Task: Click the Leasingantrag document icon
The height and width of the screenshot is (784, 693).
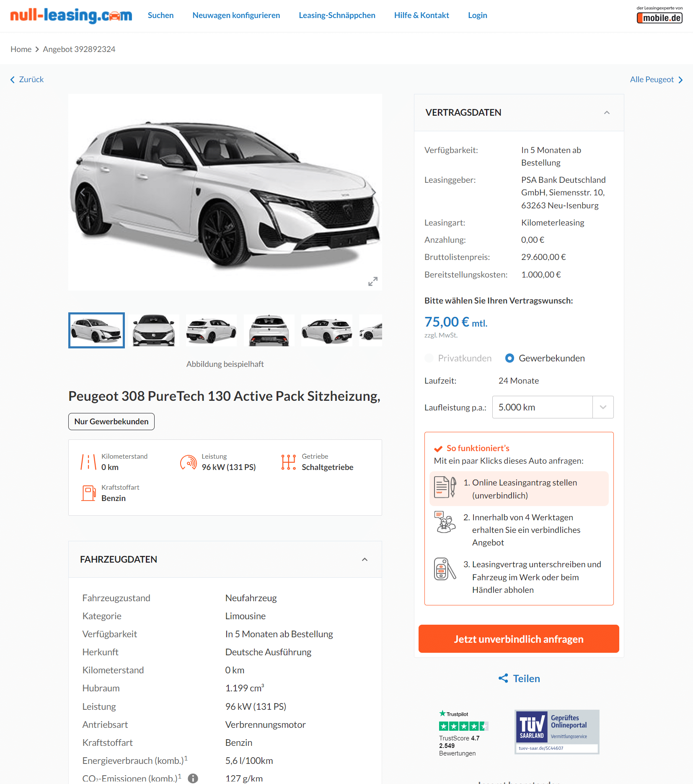Action: point(445,487)
